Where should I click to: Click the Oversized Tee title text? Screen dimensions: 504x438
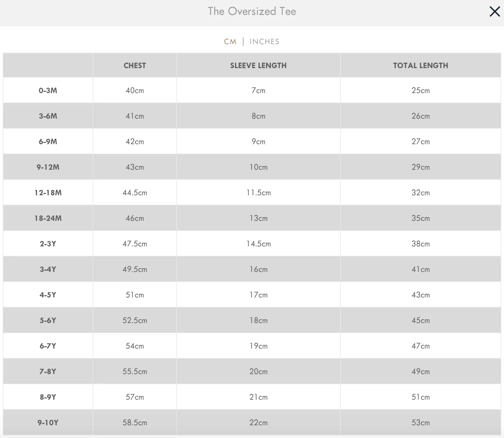(x=252, y=12)
